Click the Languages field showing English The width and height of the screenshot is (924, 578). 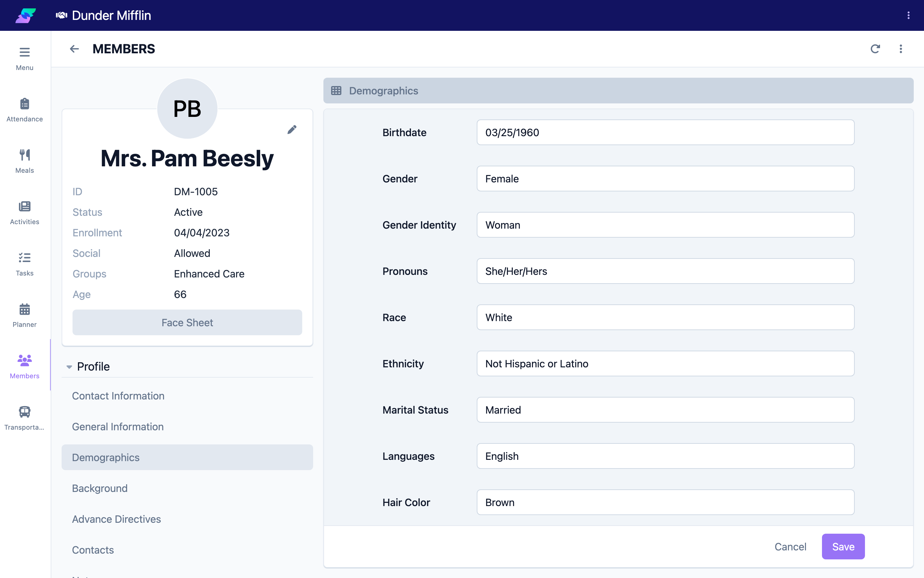(665, 456)
